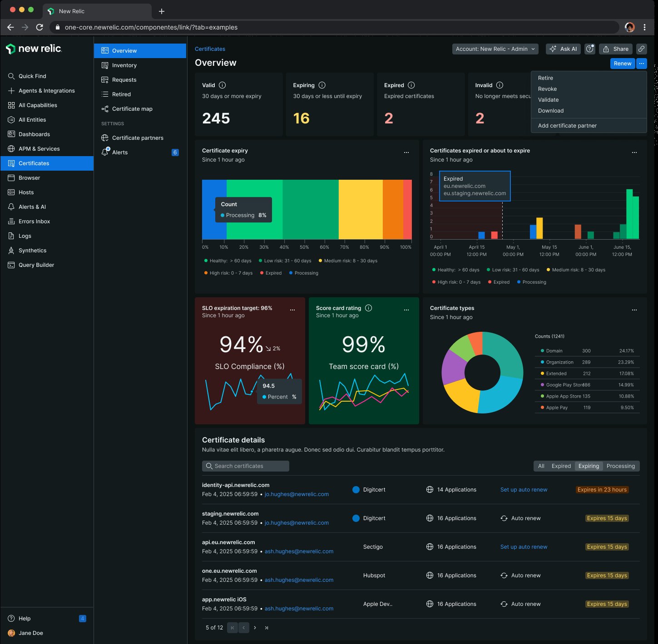Focus the Search certificates field
The image size is (658, 644).
coord(246,466)
